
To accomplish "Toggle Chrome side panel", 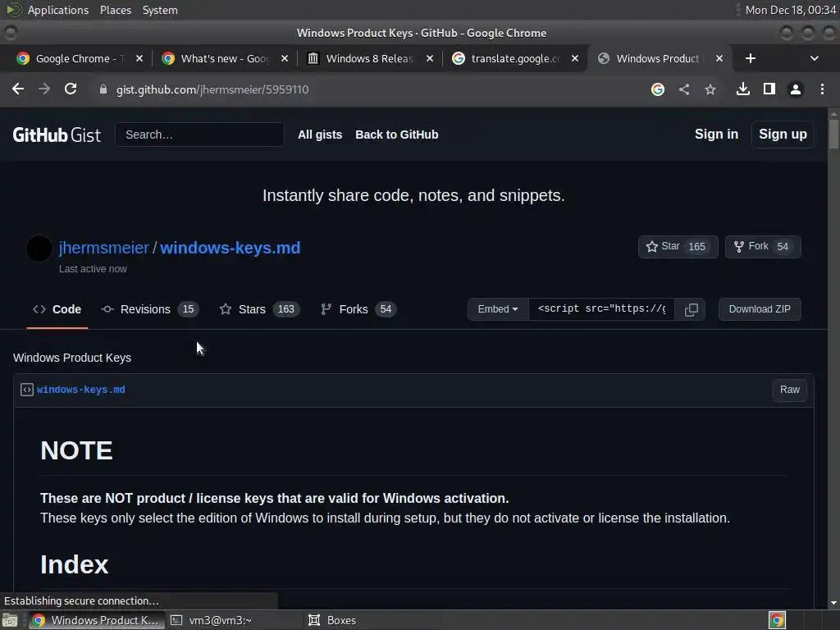I will click(x=769, y=89).
